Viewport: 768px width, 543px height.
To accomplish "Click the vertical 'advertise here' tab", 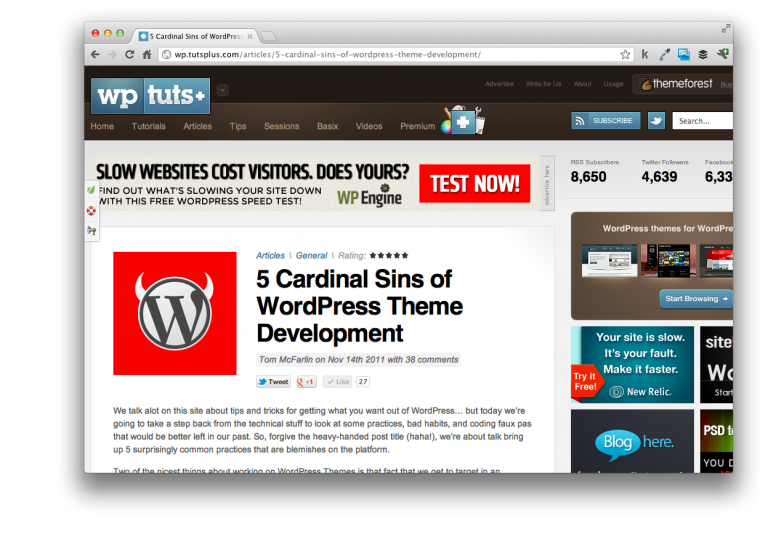I will tap(547, 184).
